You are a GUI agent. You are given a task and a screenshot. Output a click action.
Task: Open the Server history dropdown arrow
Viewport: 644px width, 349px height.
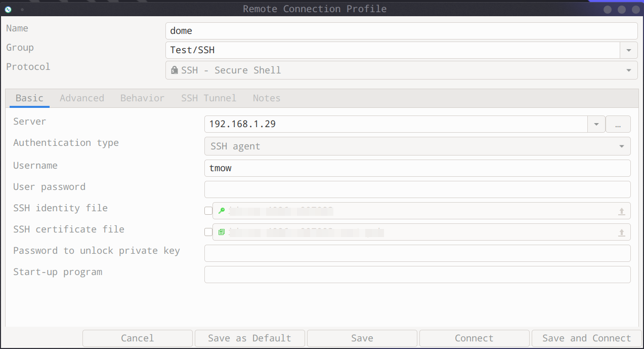[596, 124]
